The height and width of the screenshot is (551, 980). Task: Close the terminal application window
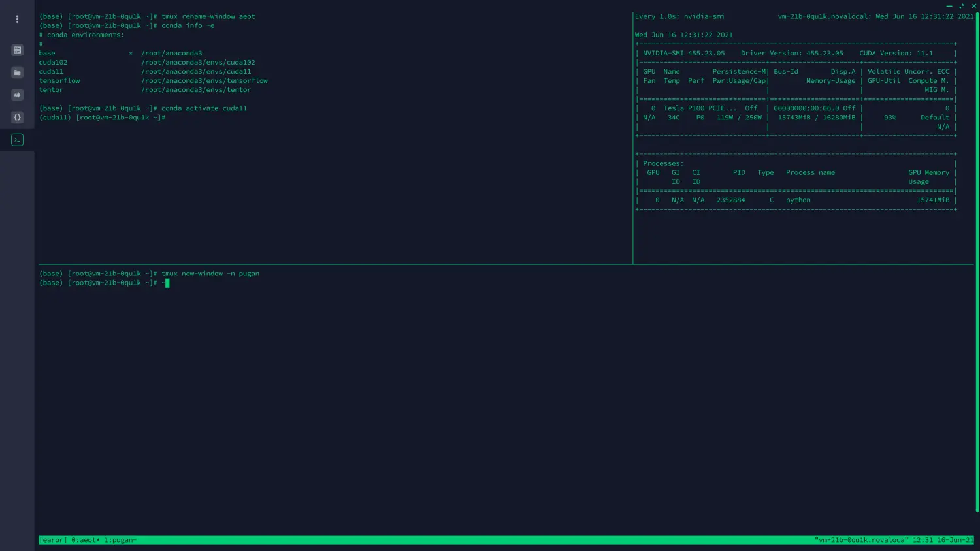(973, 6)
